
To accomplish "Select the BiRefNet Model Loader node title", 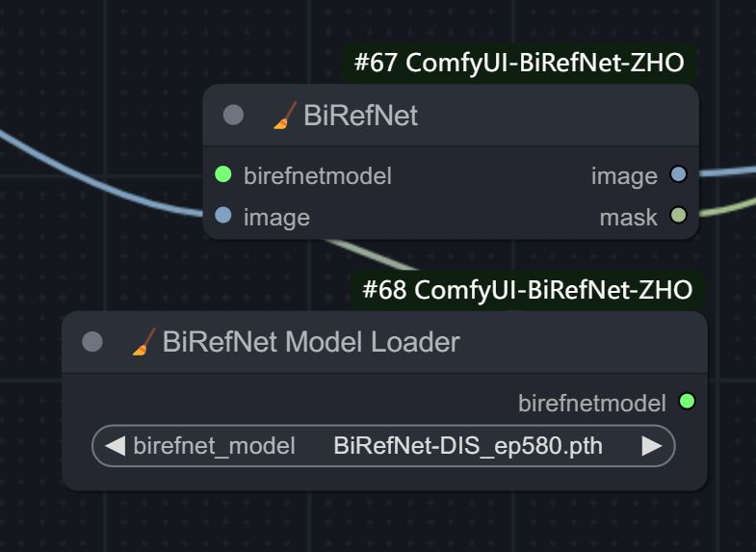I will coord(311,342).
